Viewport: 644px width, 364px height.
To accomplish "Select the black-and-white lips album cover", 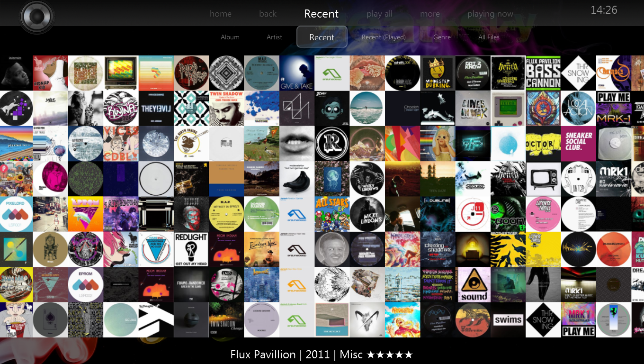I will click(x=297, y=144).
